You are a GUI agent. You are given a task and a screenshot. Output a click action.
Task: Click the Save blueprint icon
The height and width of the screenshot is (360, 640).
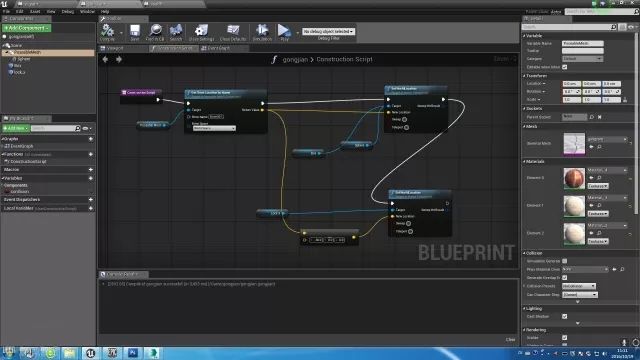135,31
